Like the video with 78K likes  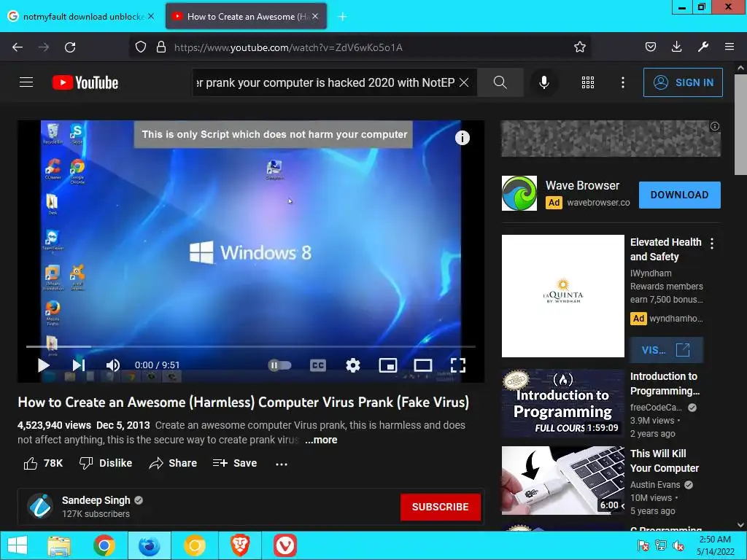[x=43, y=463]
